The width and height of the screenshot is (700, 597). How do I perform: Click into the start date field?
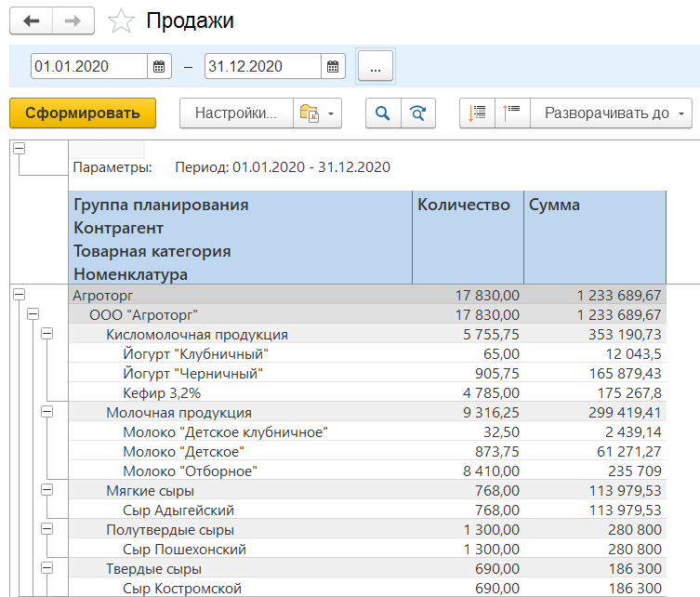(x=88, y=66)
